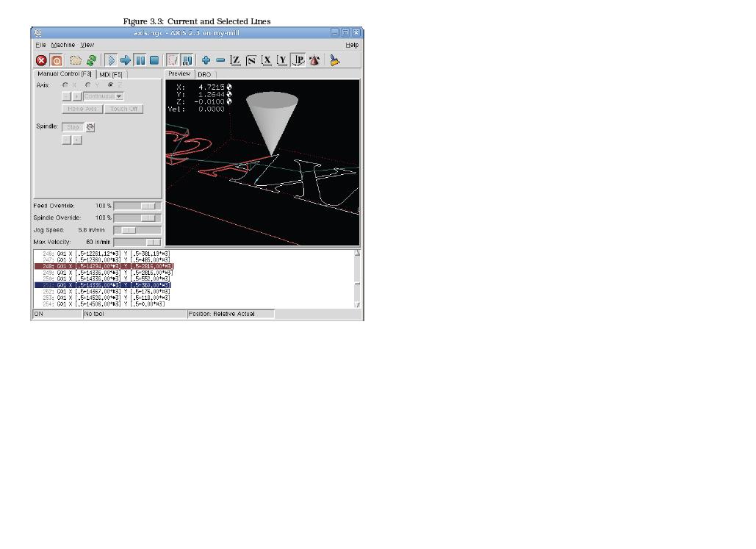Click the Jog Speed slider
Image resolution: width=756 pixels, height=549 pixels.
pyautogui.click(x=137, y=230)
